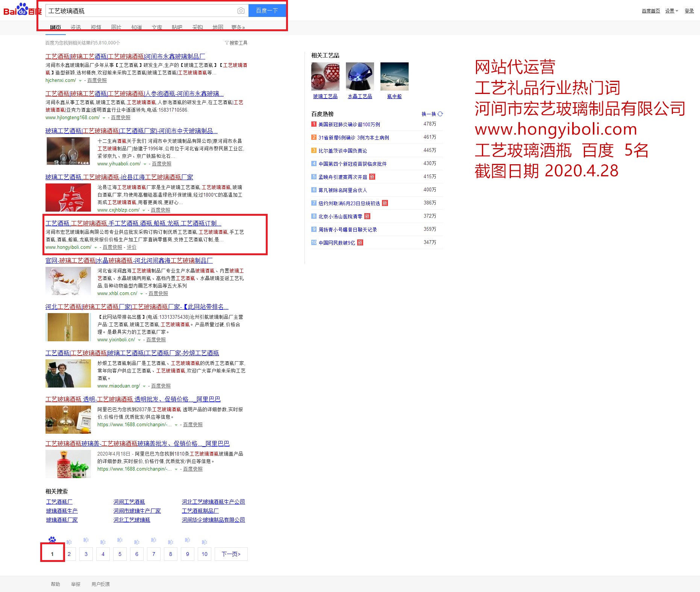Viewport: 700px width, 592px height.
Task: Click the 举报 footer link
Action: point(76,584)
